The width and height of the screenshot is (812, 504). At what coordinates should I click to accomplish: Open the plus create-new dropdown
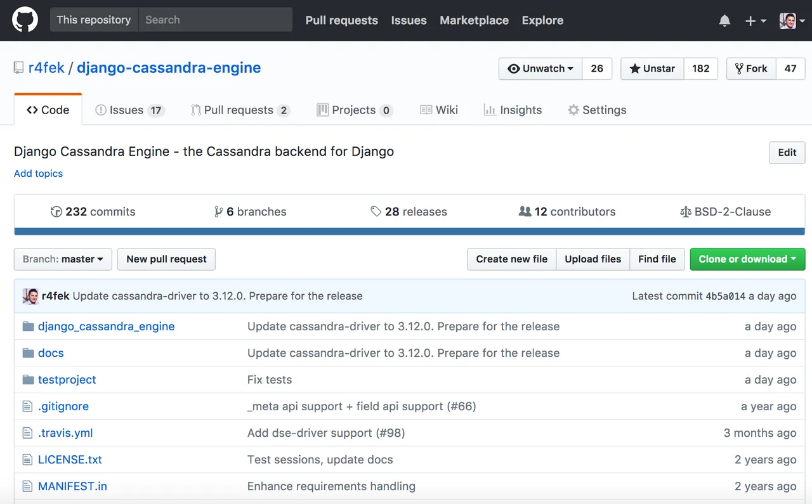click(x=756, y=21)
